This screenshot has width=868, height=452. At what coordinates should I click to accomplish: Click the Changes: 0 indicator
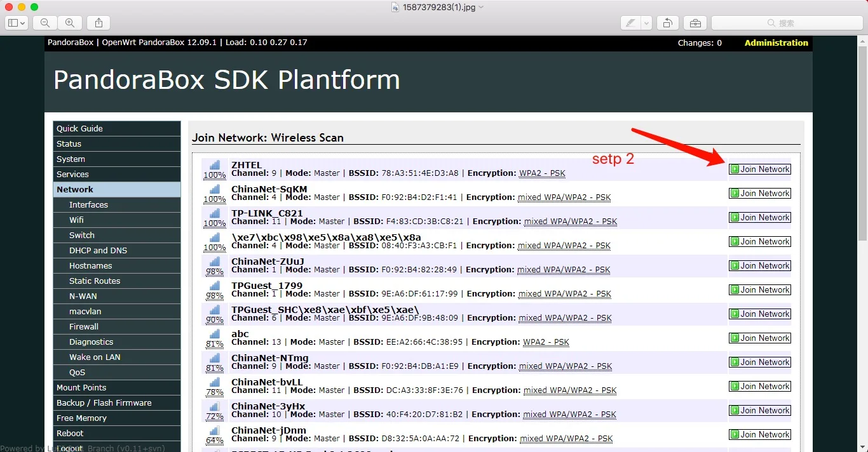[700, 43]
